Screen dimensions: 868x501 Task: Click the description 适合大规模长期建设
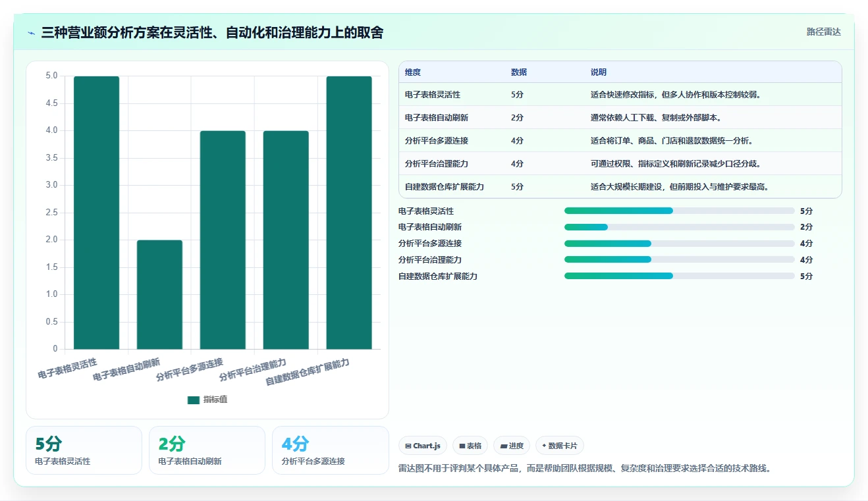[626, 187]
